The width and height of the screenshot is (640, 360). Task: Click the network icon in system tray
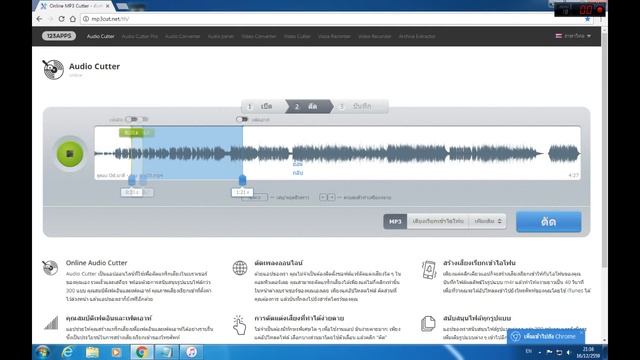point(559,352)
